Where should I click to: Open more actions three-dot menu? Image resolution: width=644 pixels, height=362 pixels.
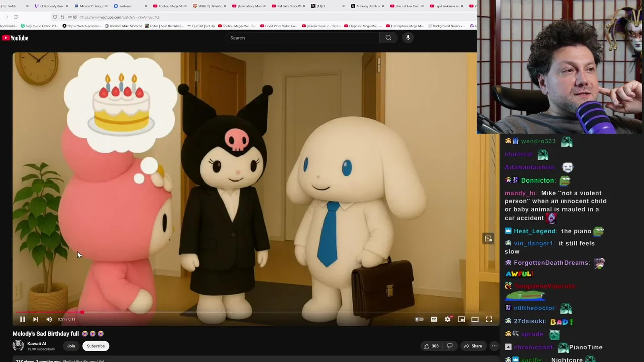tap(494, 346)
